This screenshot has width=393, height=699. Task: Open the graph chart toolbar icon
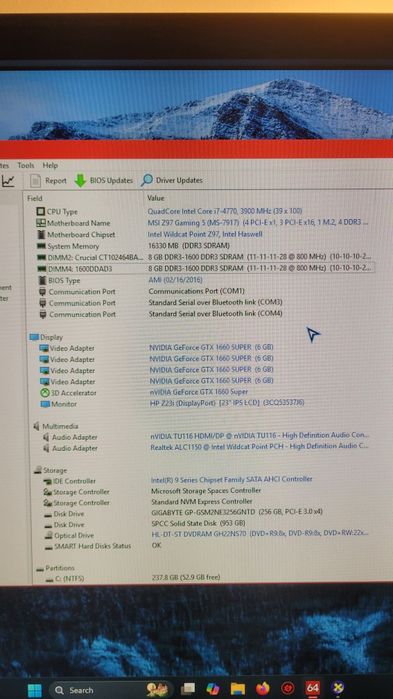8,181
